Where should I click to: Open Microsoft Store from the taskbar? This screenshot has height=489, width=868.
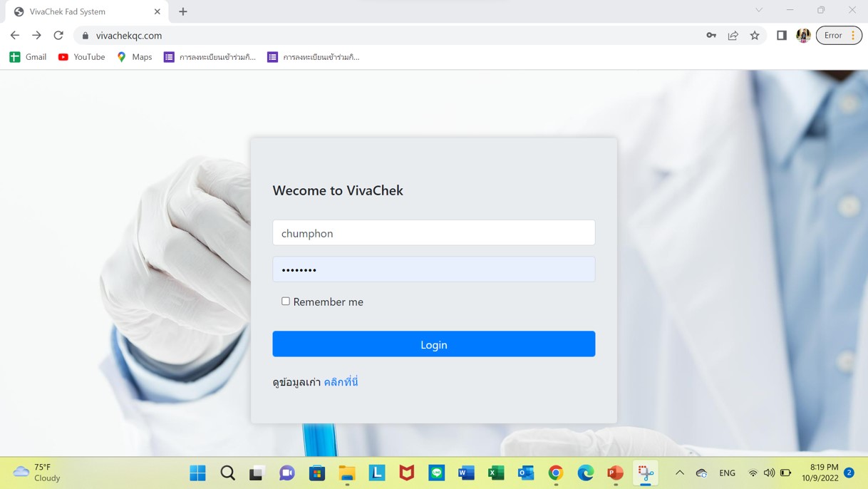point(317,473)
